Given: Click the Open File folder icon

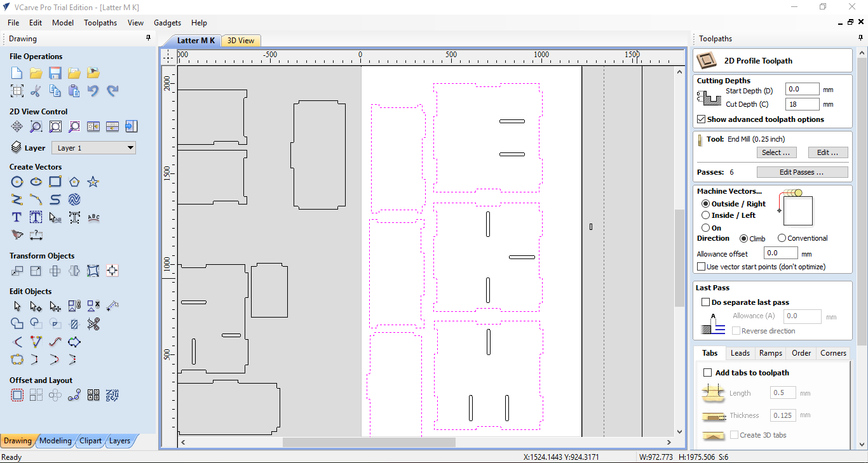Looking at the screenshot, I should coord(36,73).
